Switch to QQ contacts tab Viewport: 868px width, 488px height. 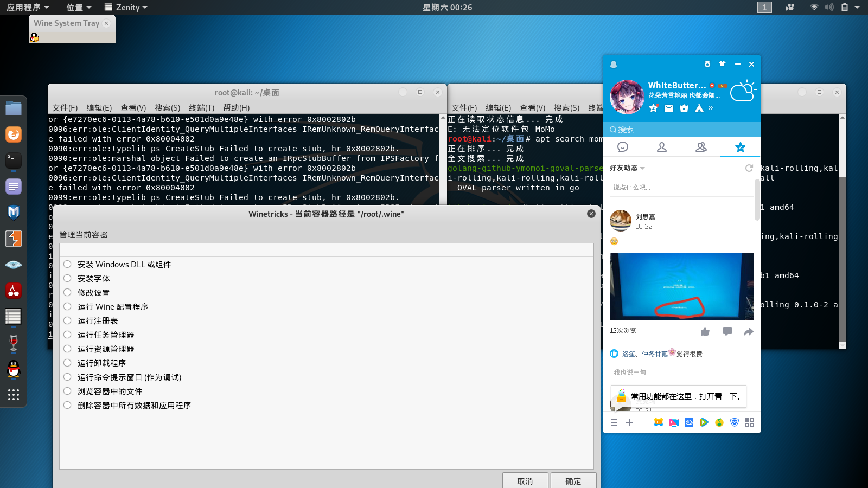[x=662, y=147]
